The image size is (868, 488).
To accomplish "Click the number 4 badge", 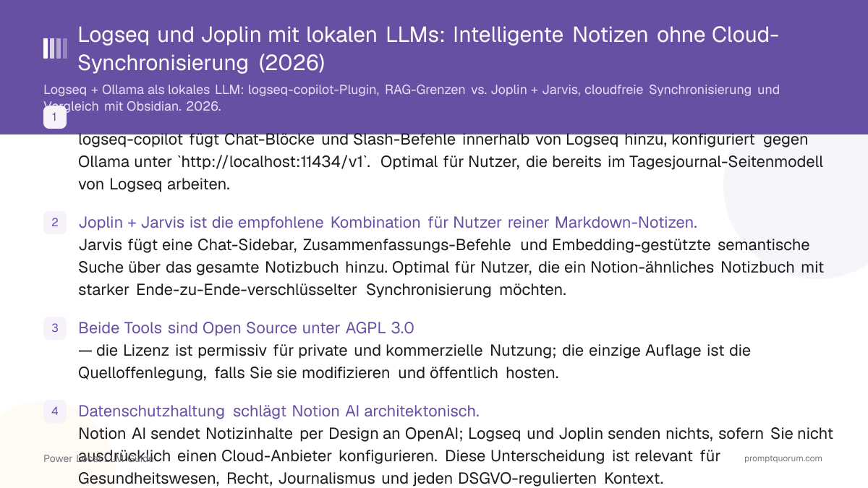I will click(x=55, y=411).
